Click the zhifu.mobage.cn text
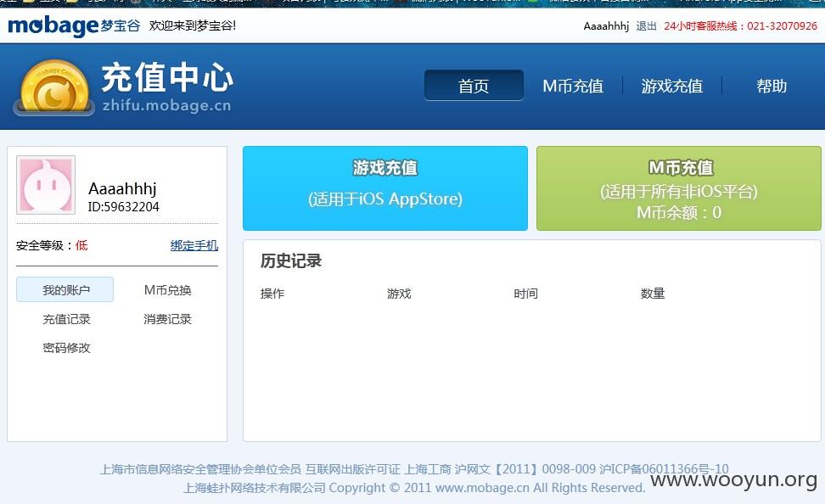The image size is (825, 504). [167, 105]
